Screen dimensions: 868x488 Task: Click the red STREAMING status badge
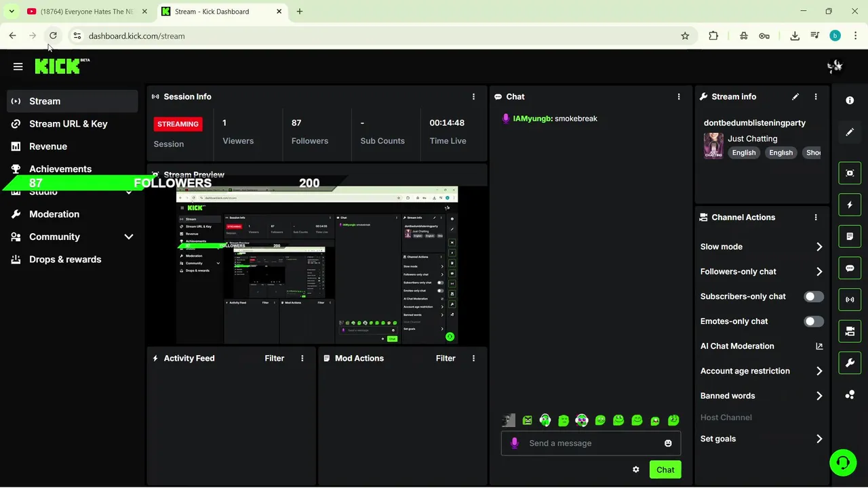(x=178, y=124)
